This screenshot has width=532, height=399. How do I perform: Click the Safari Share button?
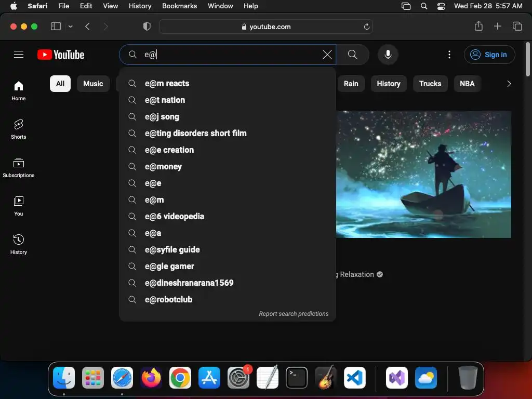click(478, 26)
